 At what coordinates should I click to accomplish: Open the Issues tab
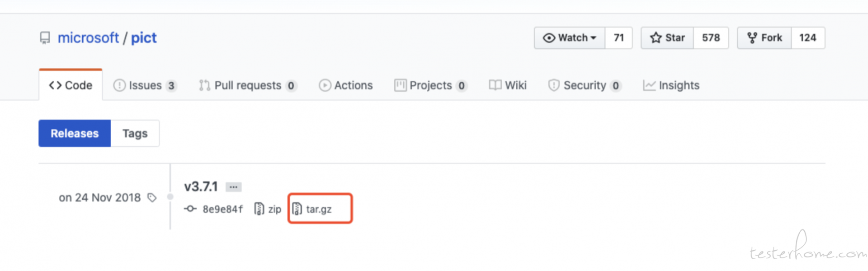click(x=145, y=85)
